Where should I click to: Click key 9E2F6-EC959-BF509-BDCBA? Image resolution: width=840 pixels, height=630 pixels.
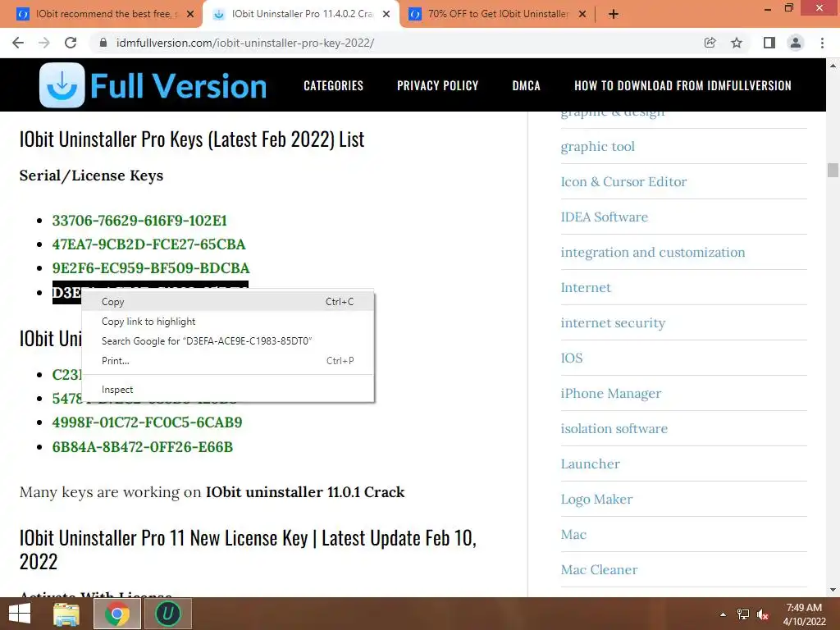tap(151, 268)
